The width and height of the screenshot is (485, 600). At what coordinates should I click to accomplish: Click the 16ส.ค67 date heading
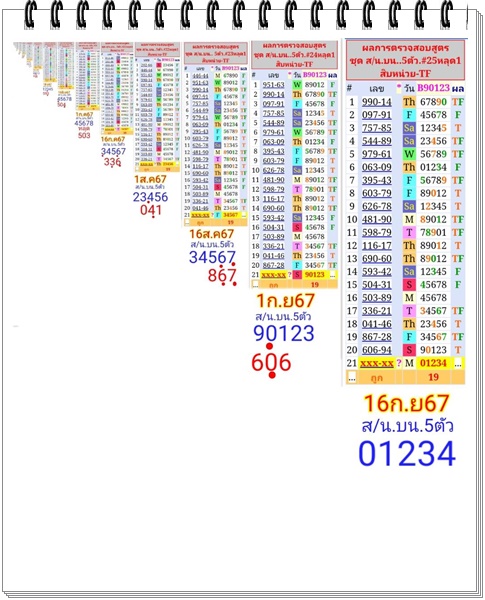[211, 234]
